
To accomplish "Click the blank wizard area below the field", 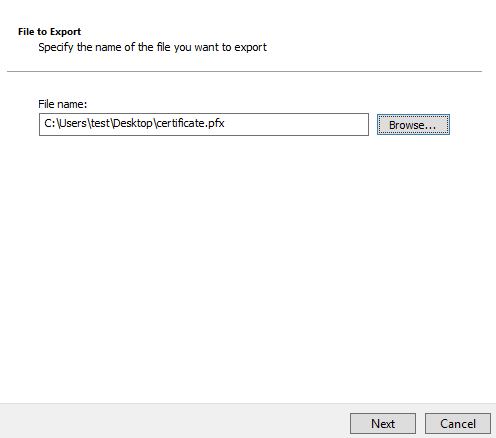I will pyautogui.click(x=248, y=267).
